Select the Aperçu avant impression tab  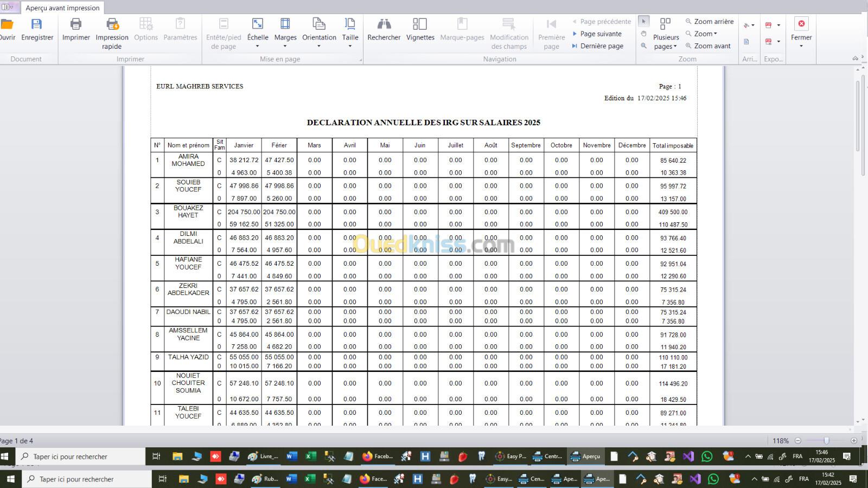62,8
